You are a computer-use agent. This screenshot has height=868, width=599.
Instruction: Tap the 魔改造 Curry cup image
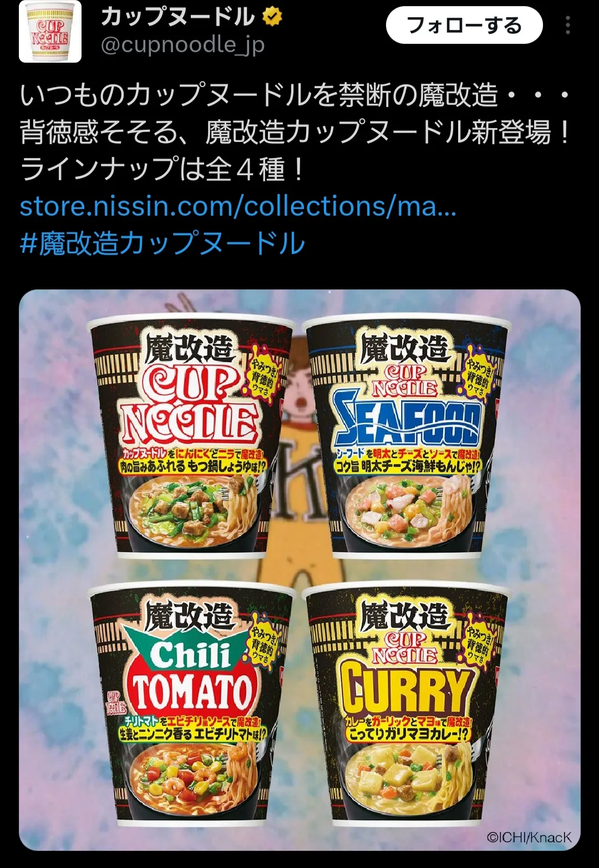click(407, 704)
